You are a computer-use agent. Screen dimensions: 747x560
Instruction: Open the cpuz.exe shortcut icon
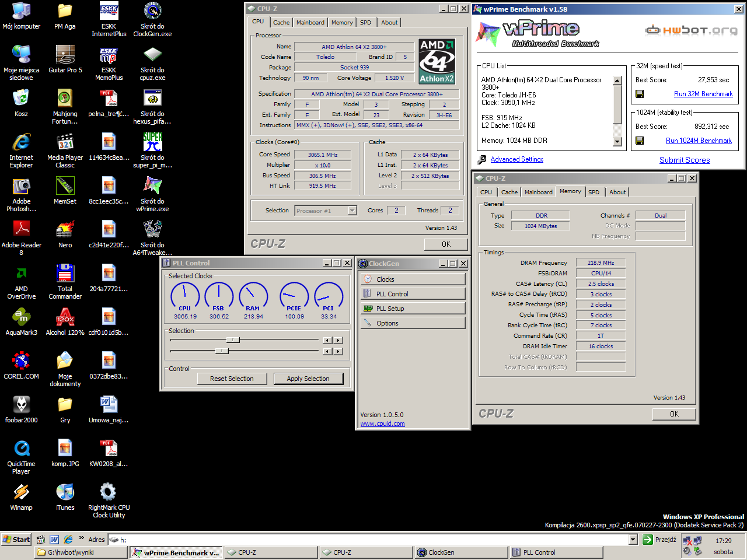coord(152,63)
